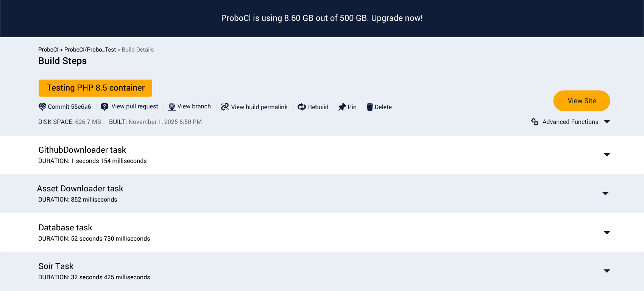Viewport: 644px width, 291px height.
Task: Click the Rebuild arrows icon
Action: [302, 107]
